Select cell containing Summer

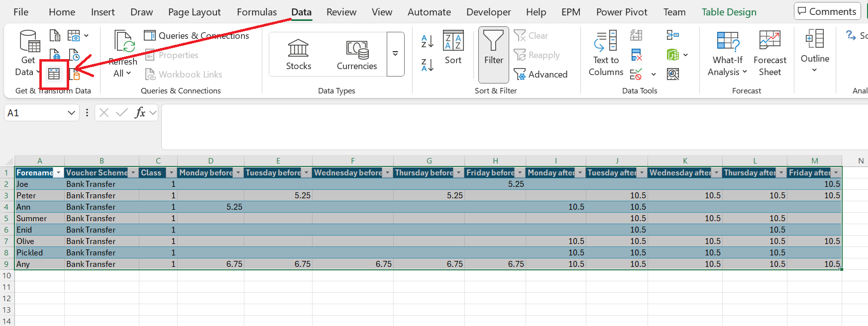[x=40, y=218]
